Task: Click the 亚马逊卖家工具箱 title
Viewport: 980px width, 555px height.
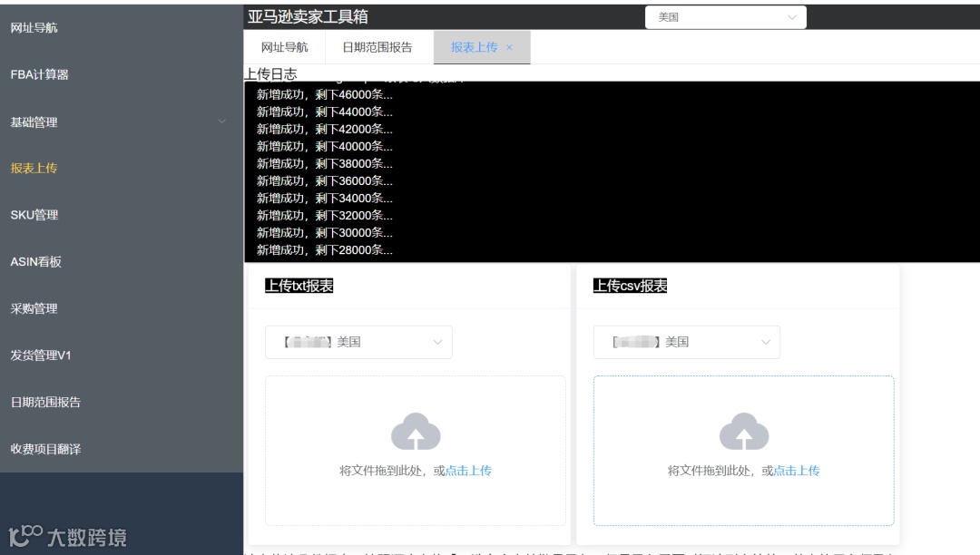Action: click(309, 17)
